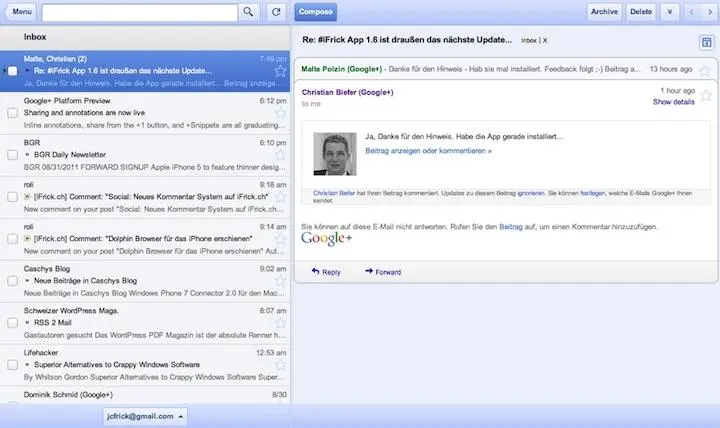
Task: Open the jcfrick@gmail.com account switcher
Action: point(145,417)
